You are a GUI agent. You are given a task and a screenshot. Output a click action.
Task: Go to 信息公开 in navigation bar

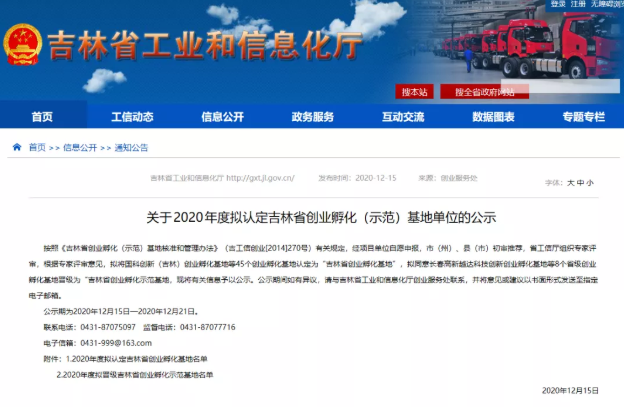tap(222, 117)
